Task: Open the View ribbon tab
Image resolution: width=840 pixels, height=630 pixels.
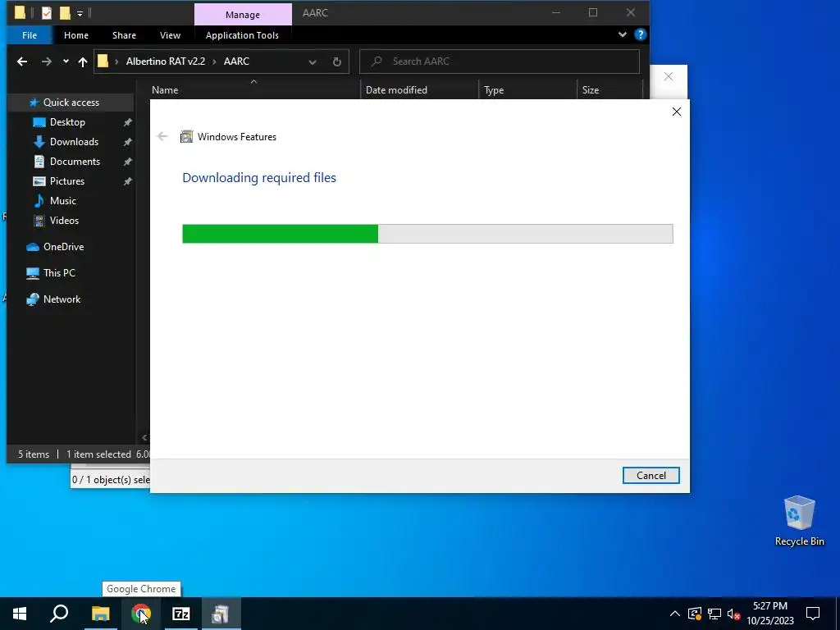Action: pyautogui.click(x=170, y=35)
